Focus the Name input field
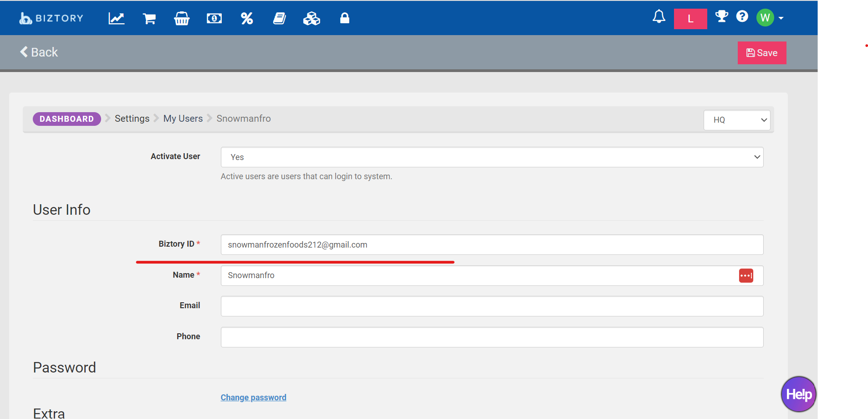Viewport: 868px width, 419px height. click(x=492, y=275)
